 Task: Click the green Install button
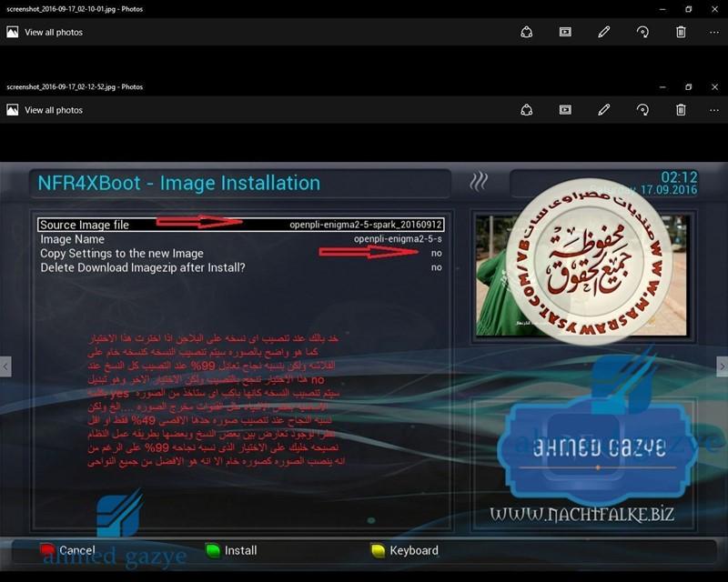click(x=231, y=550)
